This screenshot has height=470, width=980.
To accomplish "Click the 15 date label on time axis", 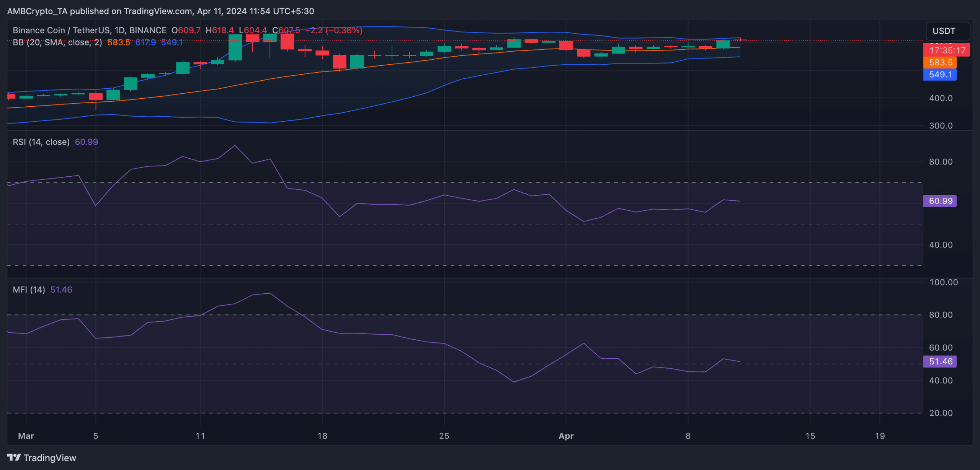I will (810, 436).
